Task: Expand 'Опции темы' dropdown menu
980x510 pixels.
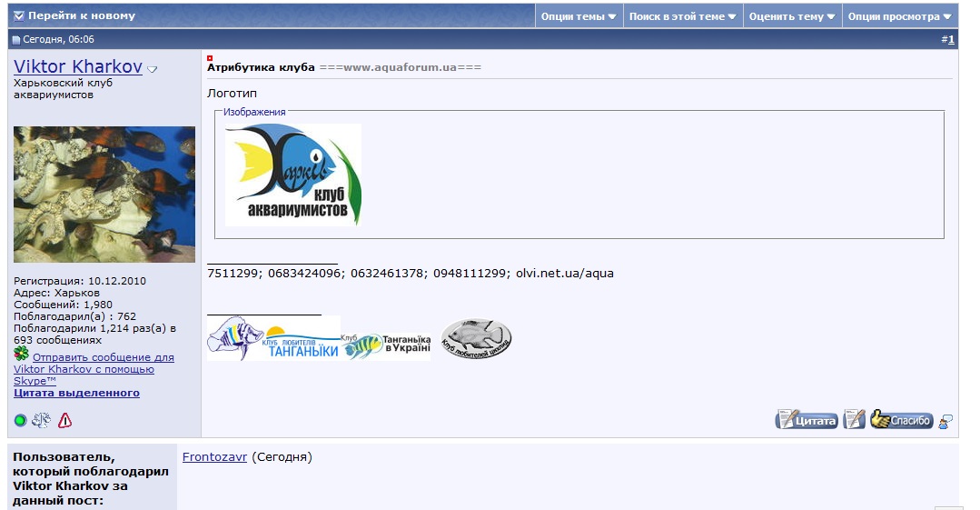Action: point(579,16)
